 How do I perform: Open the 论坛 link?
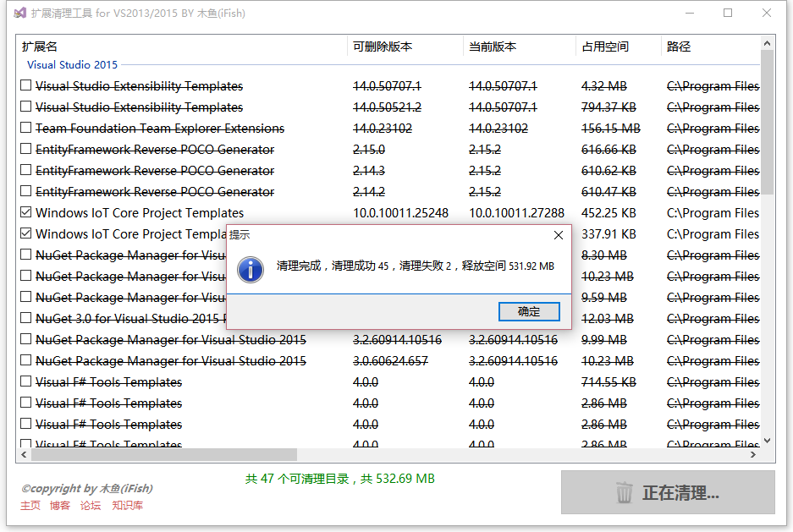[x=91, y=507]
